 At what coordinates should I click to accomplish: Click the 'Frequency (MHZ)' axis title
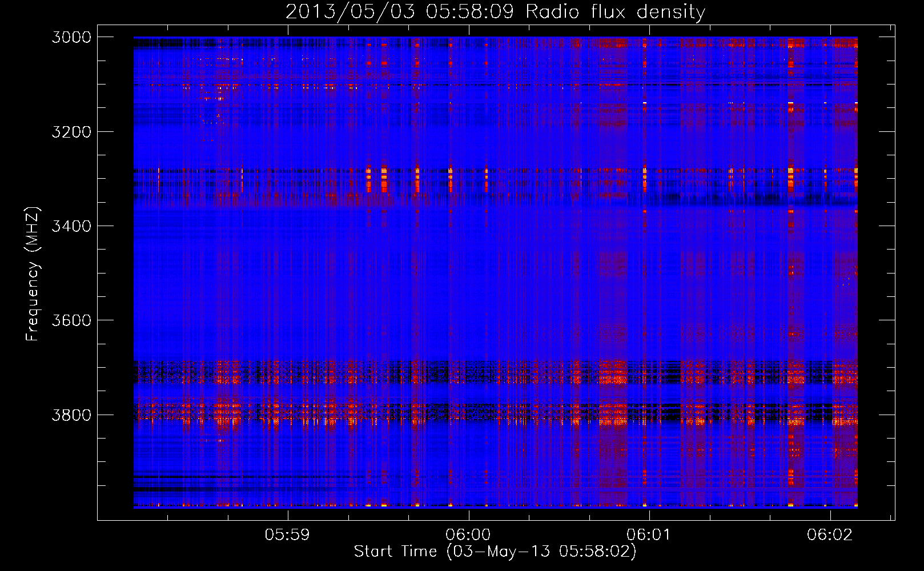pos(33,274)
